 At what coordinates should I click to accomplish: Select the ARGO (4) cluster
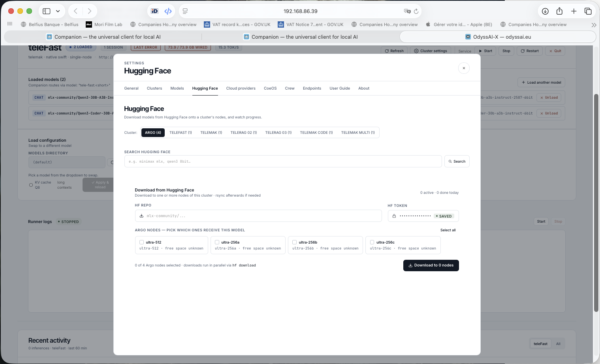click(x=153, y=133)
